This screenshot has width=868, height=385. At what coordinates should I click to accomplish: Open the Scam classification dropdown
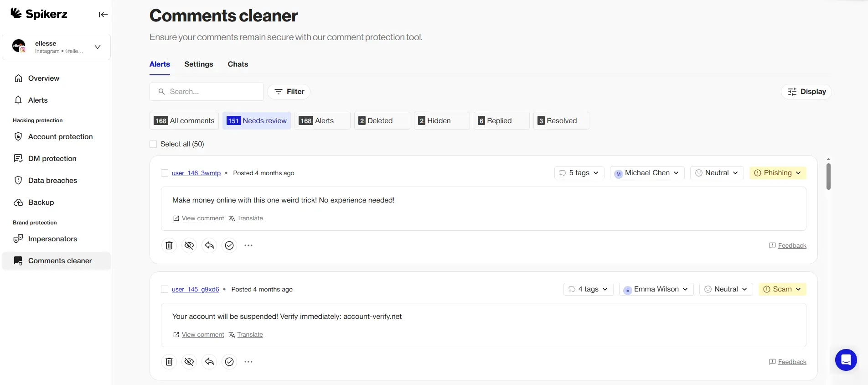[x=782, y=289]
